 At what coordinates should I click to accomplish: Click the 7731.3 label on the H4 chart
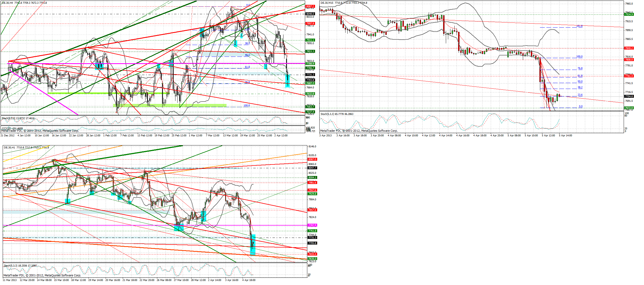310,75
